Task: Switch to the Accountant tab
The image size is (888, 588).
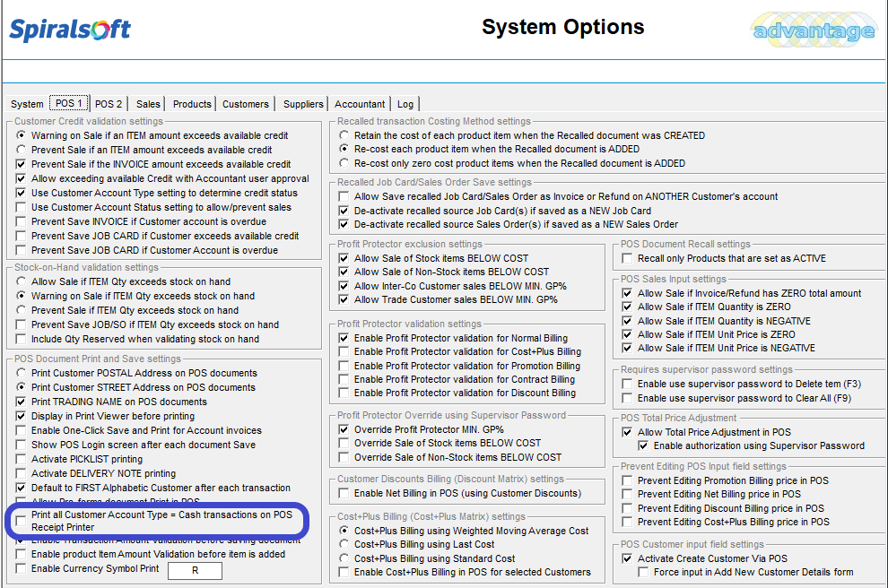Action: (360, 104)
